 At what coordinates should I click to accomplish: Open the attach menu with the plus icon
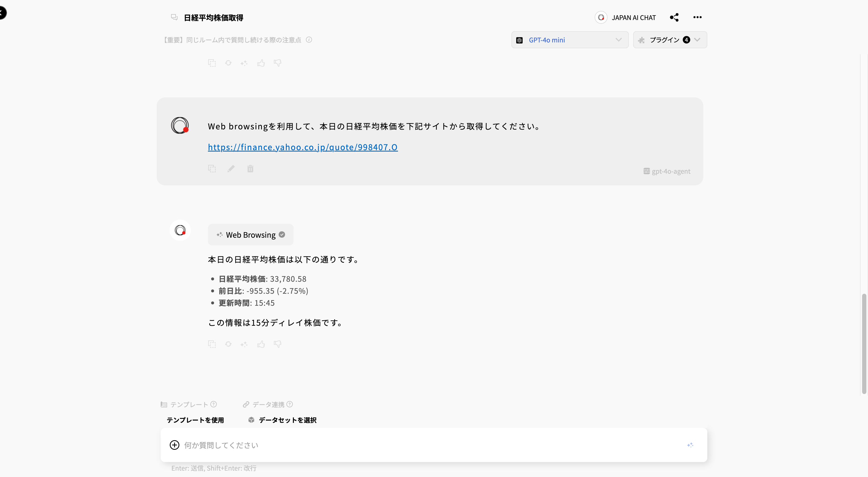pos(175,445)
